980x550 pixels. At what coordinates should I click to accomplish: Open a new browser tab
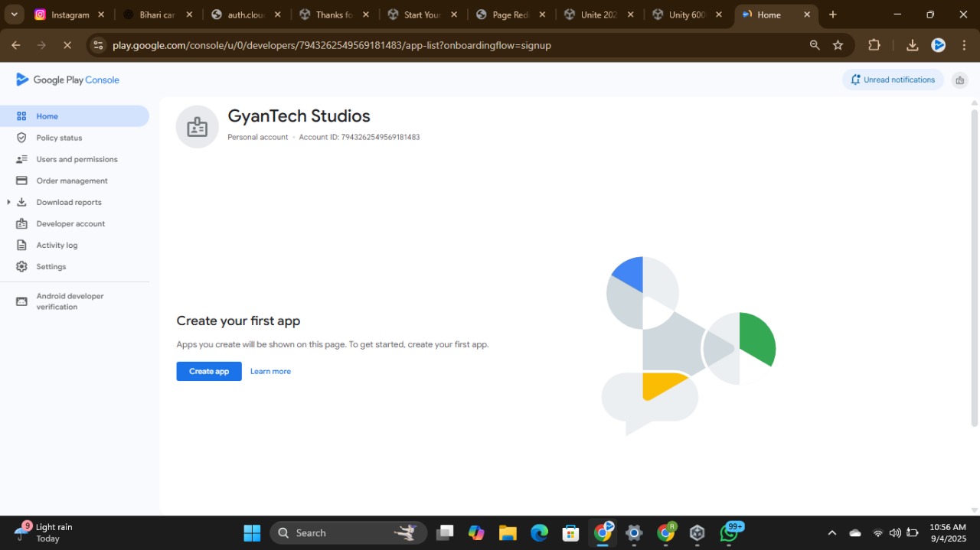(x=833, y=15)
